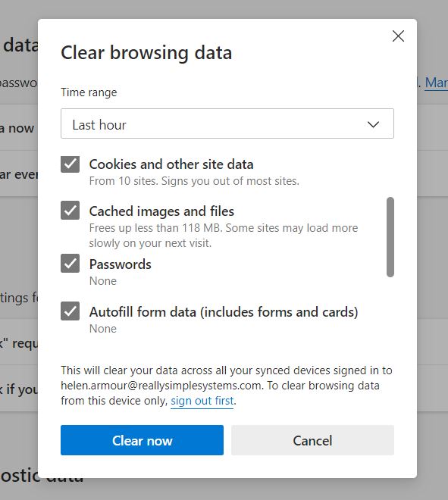Uncheck the Autofill form data checkbox
The height and width of the screenshot is (500, 448).
tap(70, 311)
